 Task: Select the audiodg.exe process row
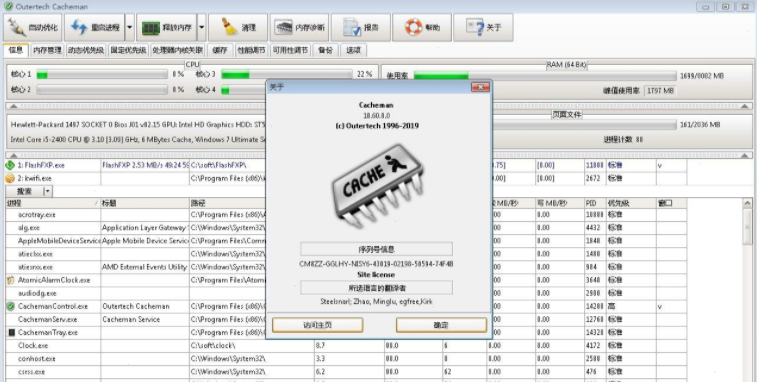346,293
